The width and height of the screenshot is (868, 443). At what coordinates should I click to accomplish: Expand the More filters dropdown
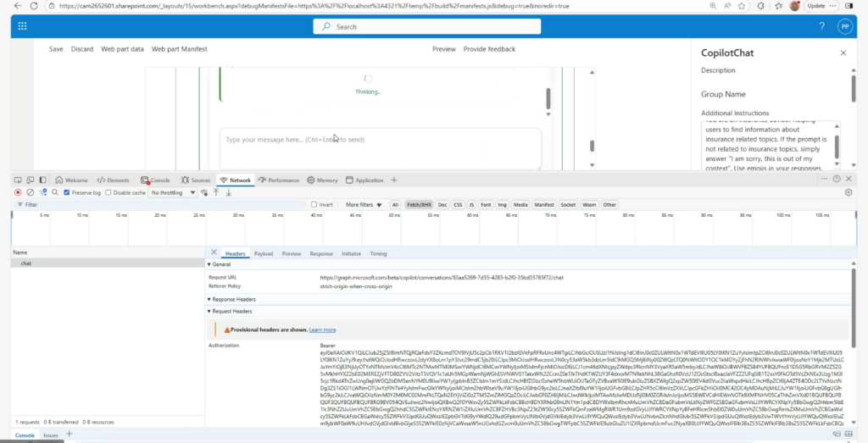point(363,204)
